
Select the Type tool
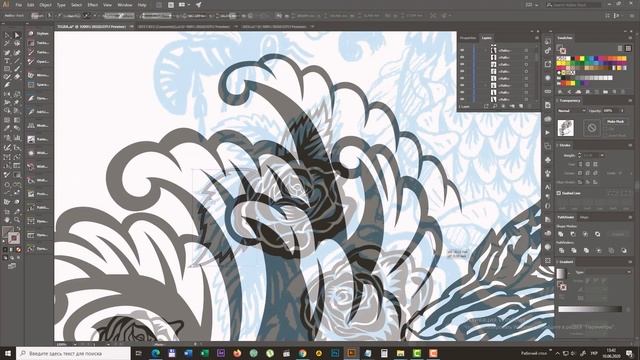click(7, 60)
